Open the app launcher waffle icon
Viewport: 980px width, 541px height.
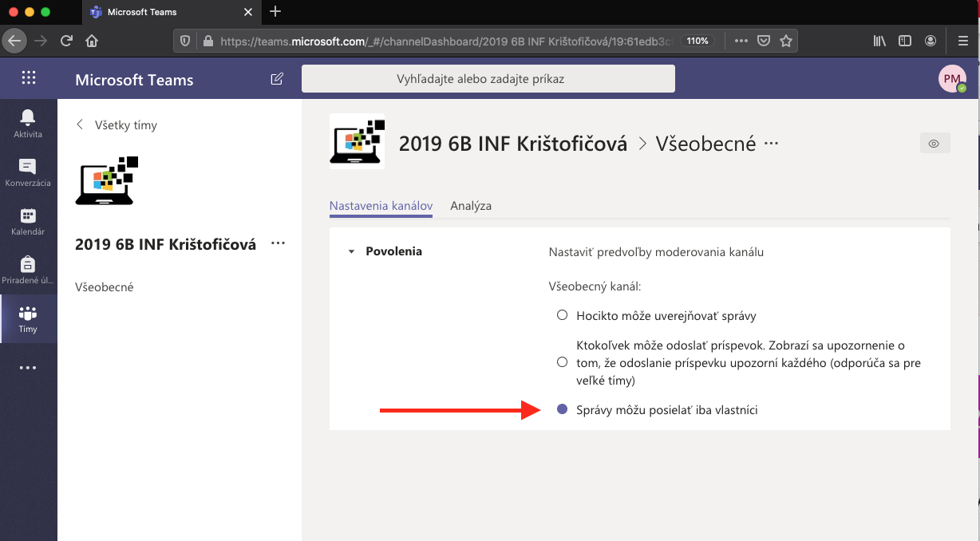click(x=29, y=78)
